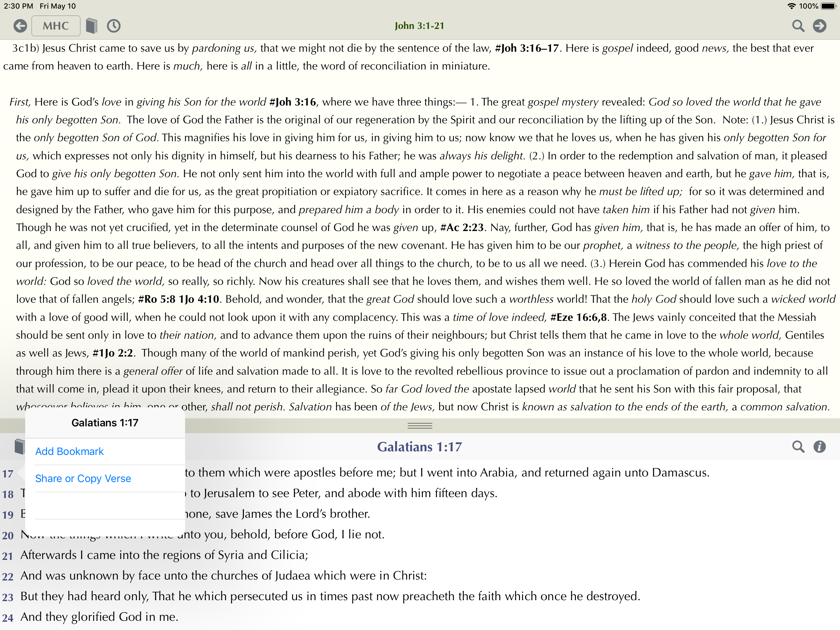840x630 pixels.
Task: Open the info icon in Bible pane
Action: (x=819, y=447)
